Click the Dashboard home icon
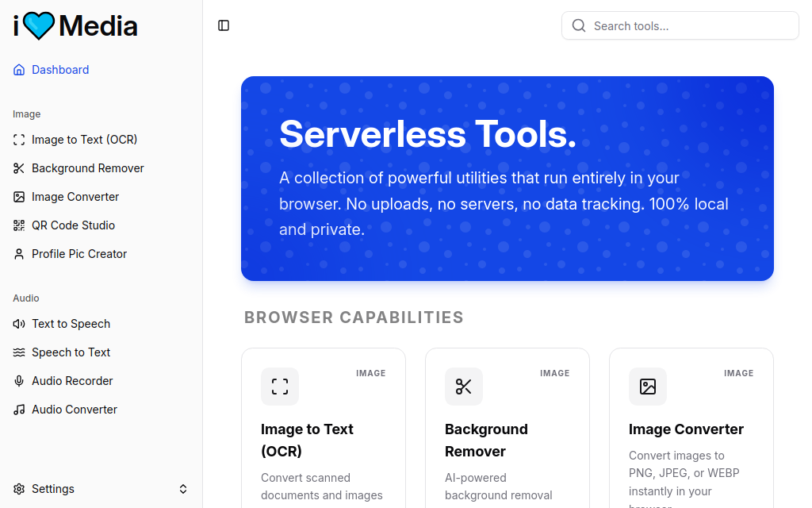The image size is (812, 508). click(19, 70)
